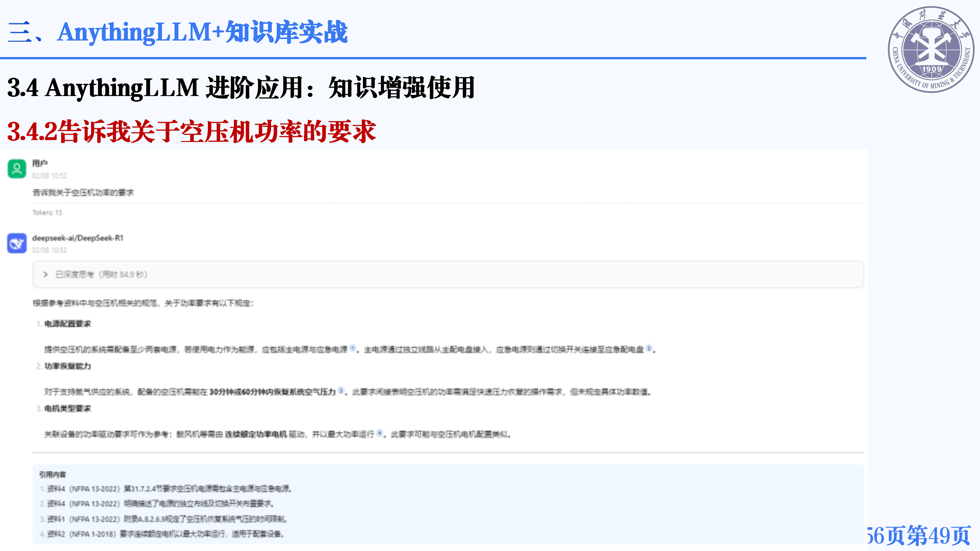Click the university logo emblem
This screenshot has width=980, height=551.
[931, 49]
